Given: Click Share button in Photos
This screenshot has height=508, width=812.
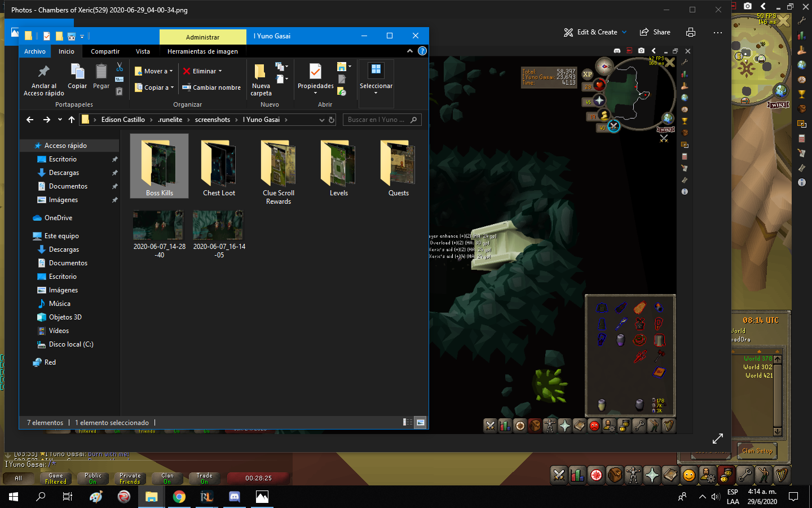Looking at the screenshot, I should point(655,32).
